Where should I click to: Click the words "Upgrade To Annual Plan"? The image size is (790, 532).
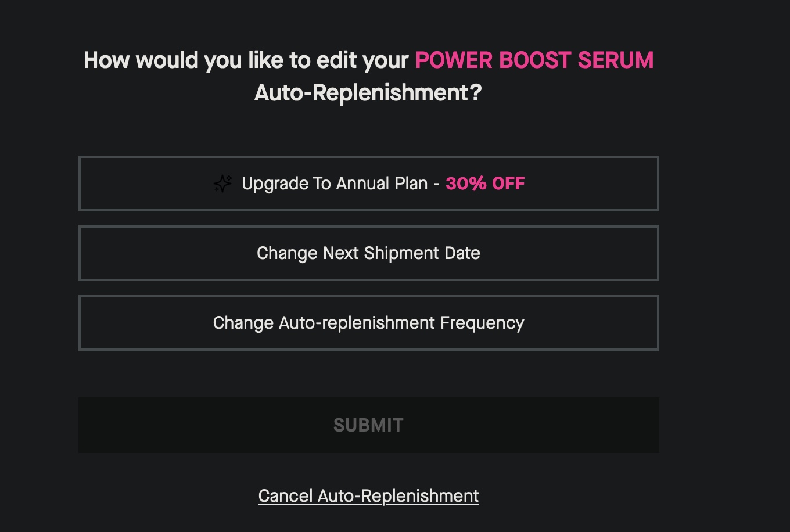pyautogui.click(x=335, y=184)
